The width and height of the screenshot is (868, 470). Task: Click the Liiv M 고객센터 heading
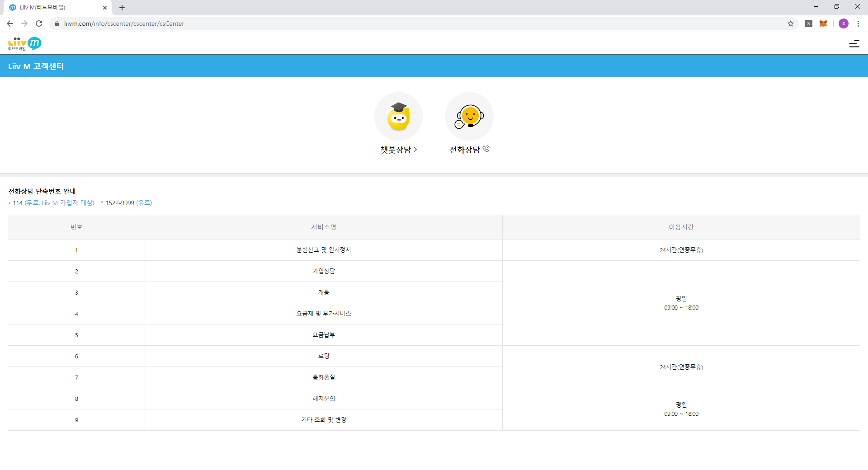[36, 66]
